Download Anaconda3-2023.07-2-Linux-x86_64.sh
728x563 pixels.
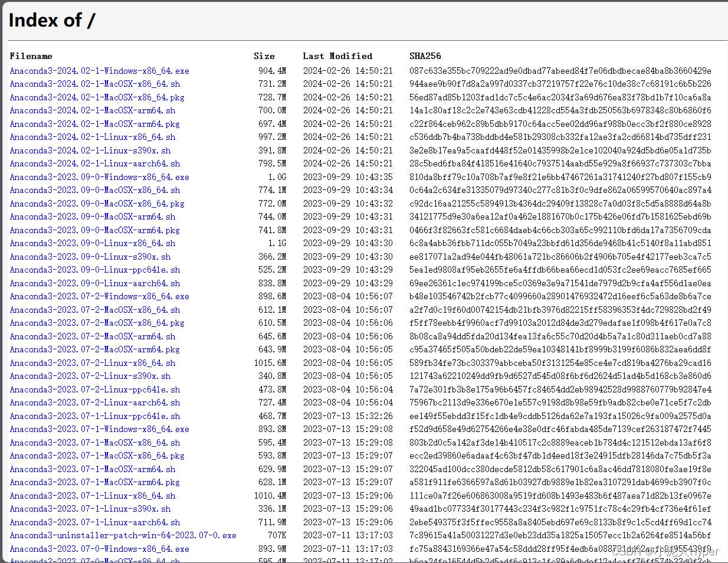point(92,363)
